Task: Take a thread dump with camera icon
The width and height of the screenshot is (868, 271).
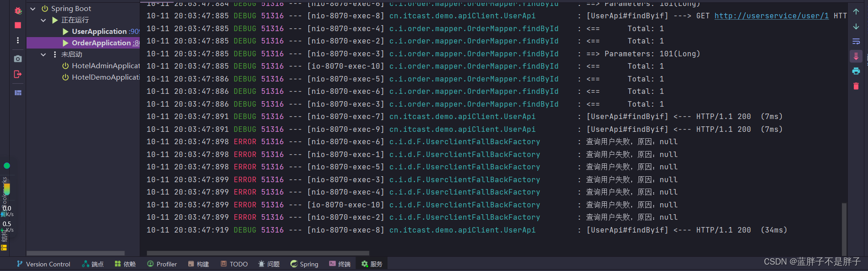Action: 18,59
